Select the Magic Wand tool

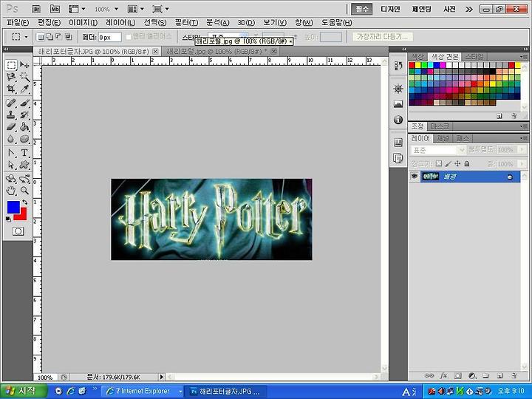point(24,77)
